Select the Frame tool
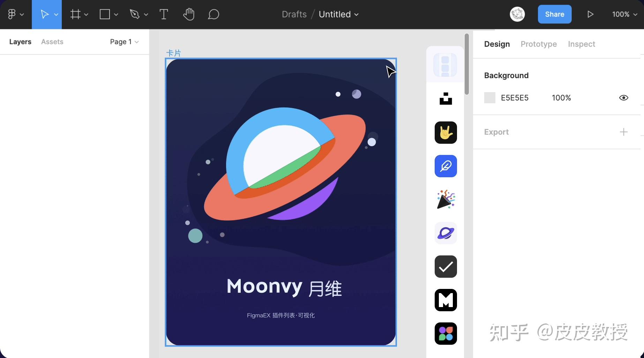The height and width of the screenshot is (358, 644). [76, 14]
